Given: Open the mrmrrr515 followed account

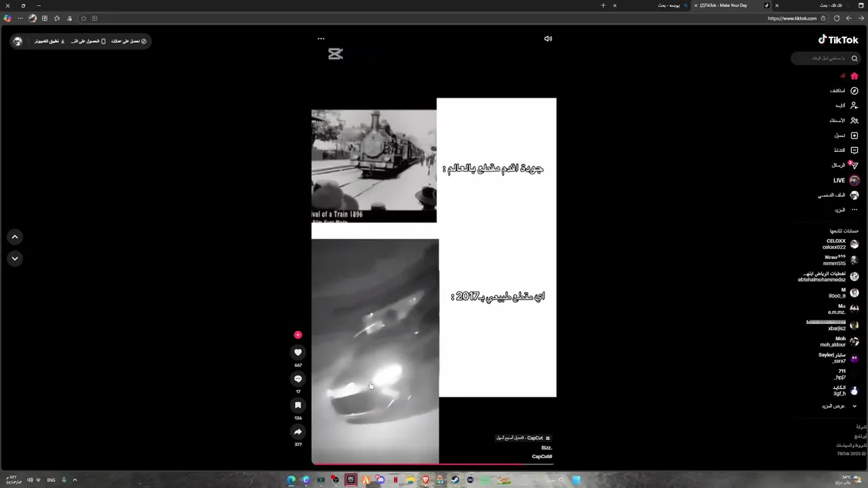Looking at the screenshot, I should pyautogui.click(x=841, y=260).
